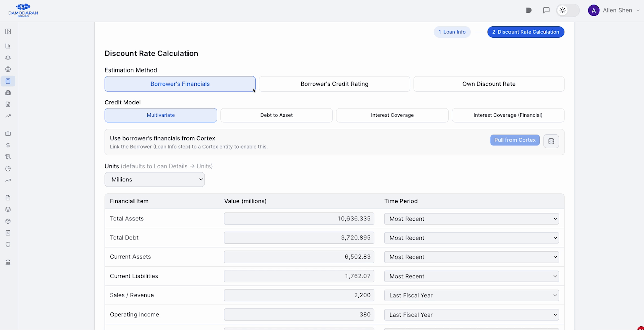This screenshot has height=330, width=644.
Task: Select Own Discount Rate estimation method
Action: [x=489, y=84]
